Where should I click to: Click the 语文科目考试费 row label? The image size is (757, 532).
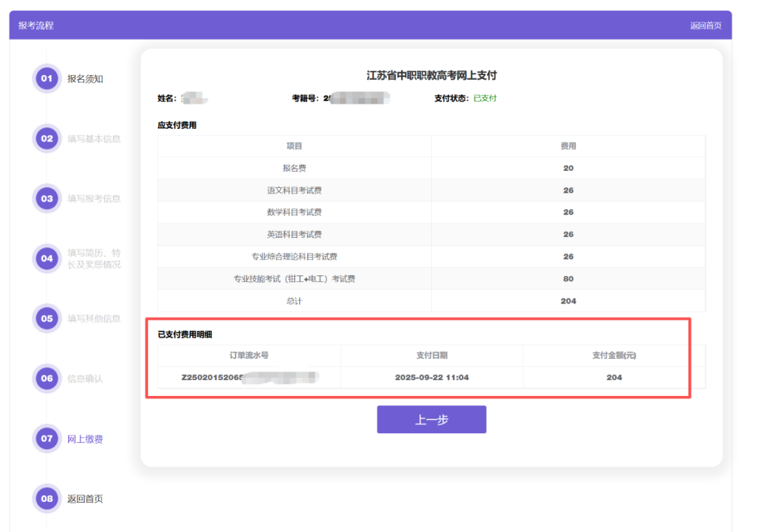[294, 190]
